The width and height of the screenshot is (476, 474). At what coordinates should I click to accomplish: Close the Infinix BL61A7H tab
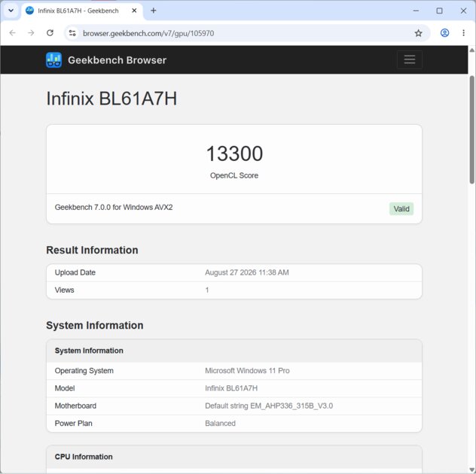pos(134,11)
